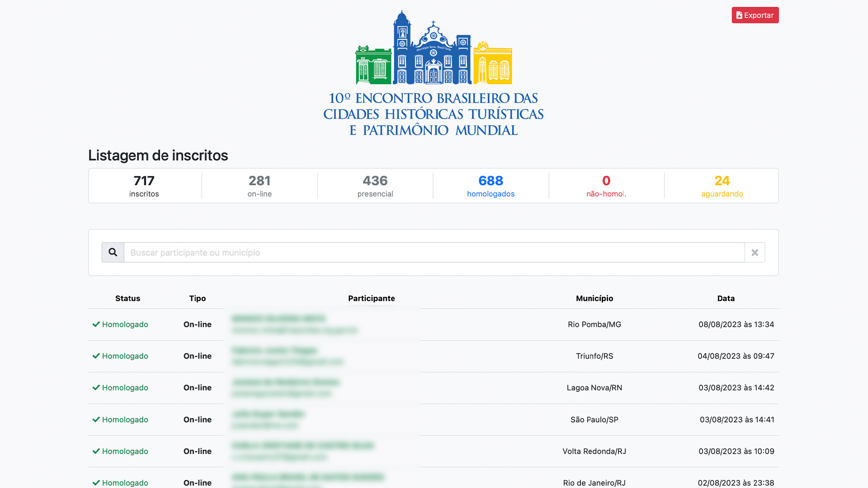Click the Data column header
Viewport: 868px width, 488px height.
click(726, 298)
